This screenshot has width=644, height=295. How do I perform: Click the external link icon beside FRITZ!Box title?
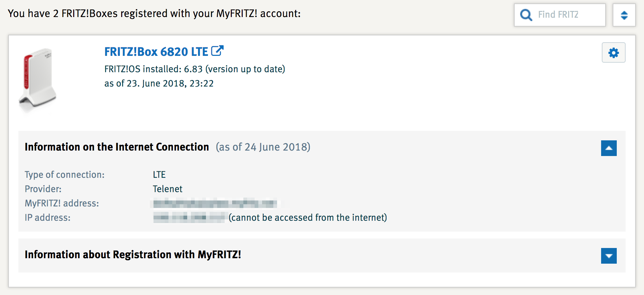click(217, 51)
